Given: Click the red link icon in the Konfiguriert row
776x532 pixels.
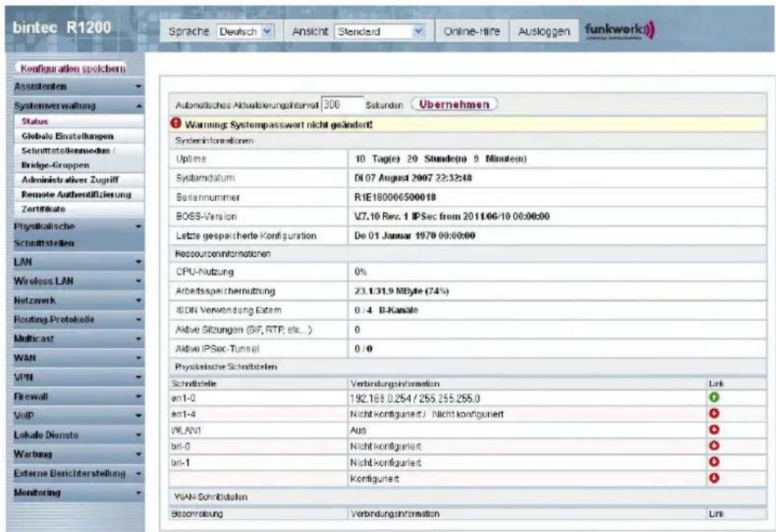Looking at the screenshot, I should (713, 478).
